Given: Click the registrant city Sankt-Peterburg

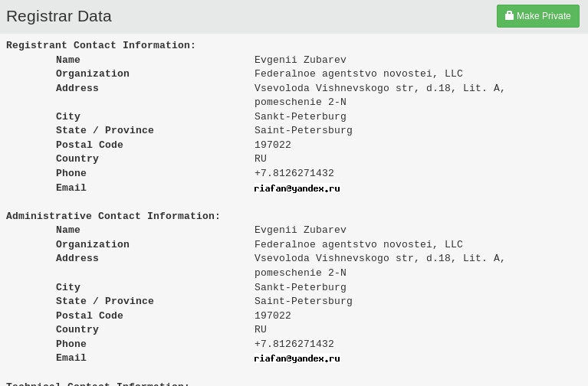Looking at the screenshot, I should [x=300, y=117].
